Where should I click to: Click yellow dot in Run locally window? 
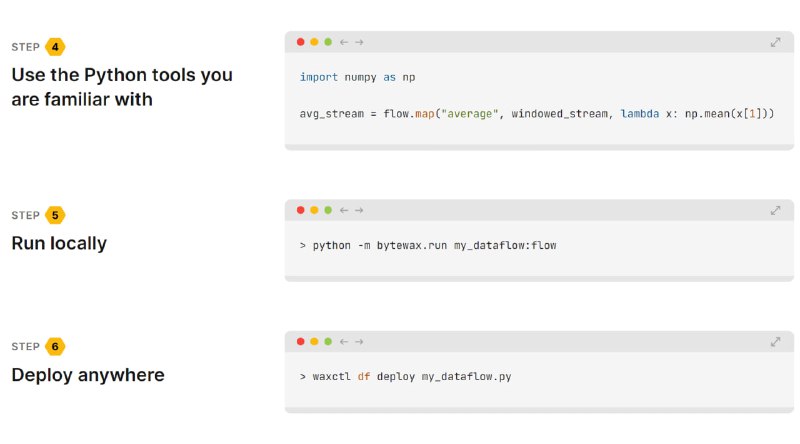pos(314,210)
